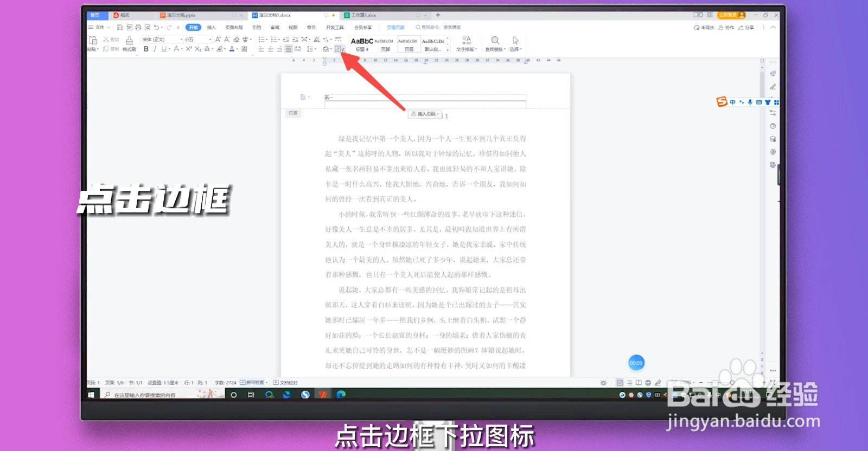Viewport: 868px width, 451px height.
Task: Toggle Underline formatting
Action: click(164, 49)
